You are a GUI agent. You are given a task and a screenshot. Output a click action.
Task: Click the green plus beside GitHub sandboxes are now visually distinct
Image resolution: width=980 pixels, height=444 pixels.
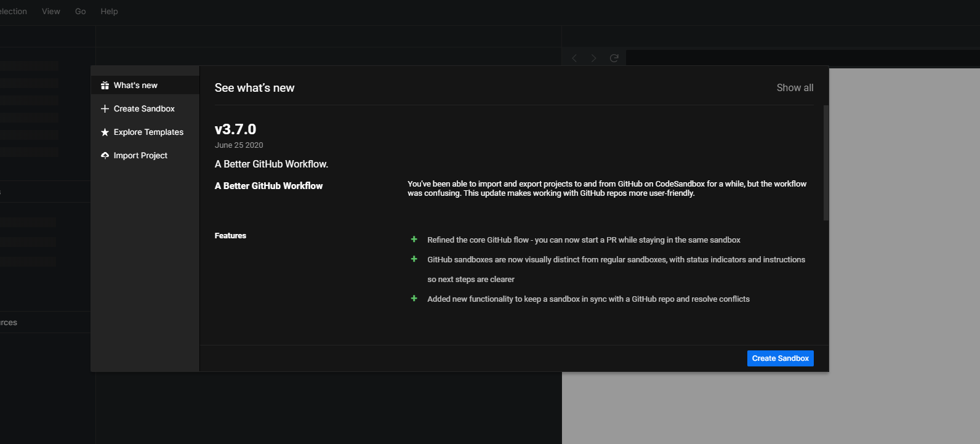pyautogui.click(x=414, y=259)
